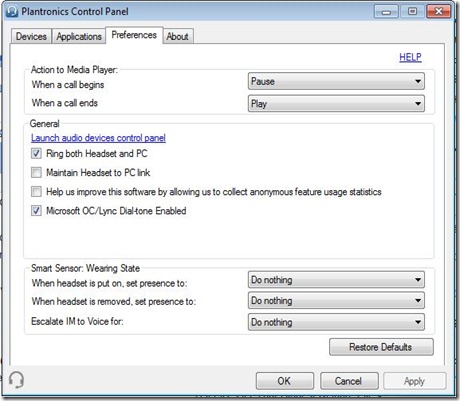The width and height of the screenshot is (460, 401).
Task: Open the 'headset is put on' presence dropdown
Action: pyautogui.click(x=336, y=280)
